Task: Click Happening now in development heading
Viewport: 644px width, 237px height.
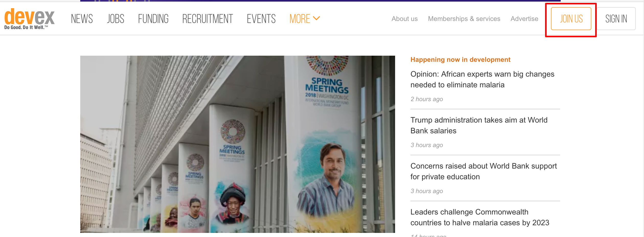Action: pos(460,60)
